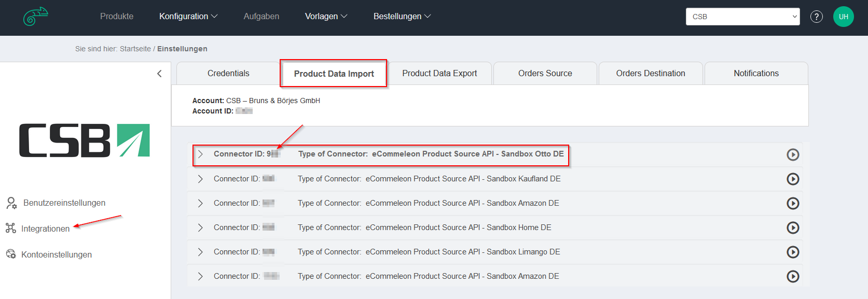Run the Sandbox Limango DE connector play icon
The image size is (868, 299).
coord(793,252)
